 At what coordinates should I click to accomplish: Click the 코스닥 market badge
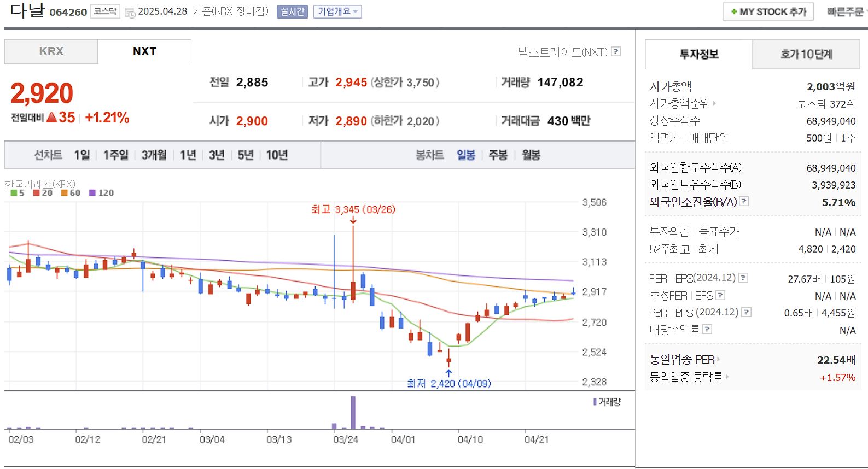(105, 11)
